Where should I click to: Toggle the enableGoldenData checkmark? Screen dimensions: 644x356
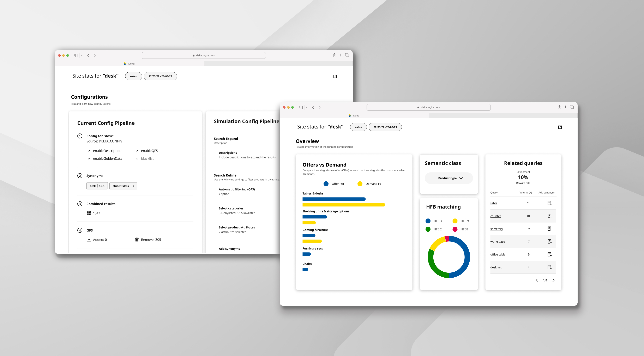coord(89,158)
